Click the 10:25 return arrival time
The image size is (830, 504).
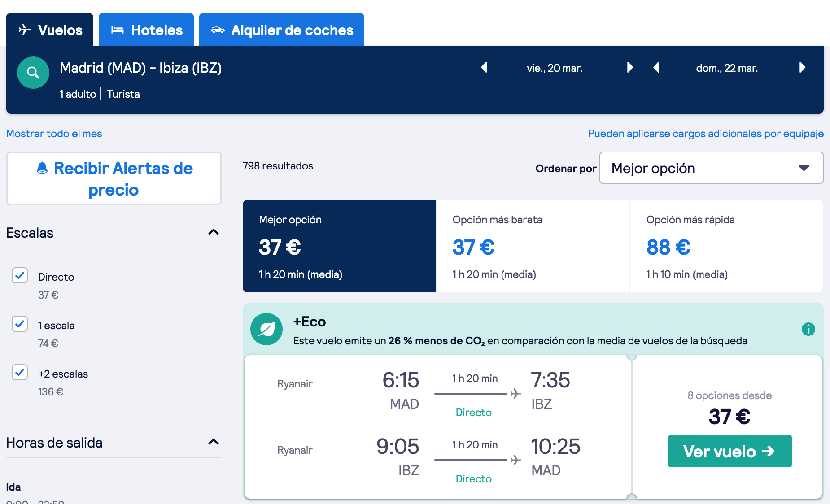click(x=555, y=447)
